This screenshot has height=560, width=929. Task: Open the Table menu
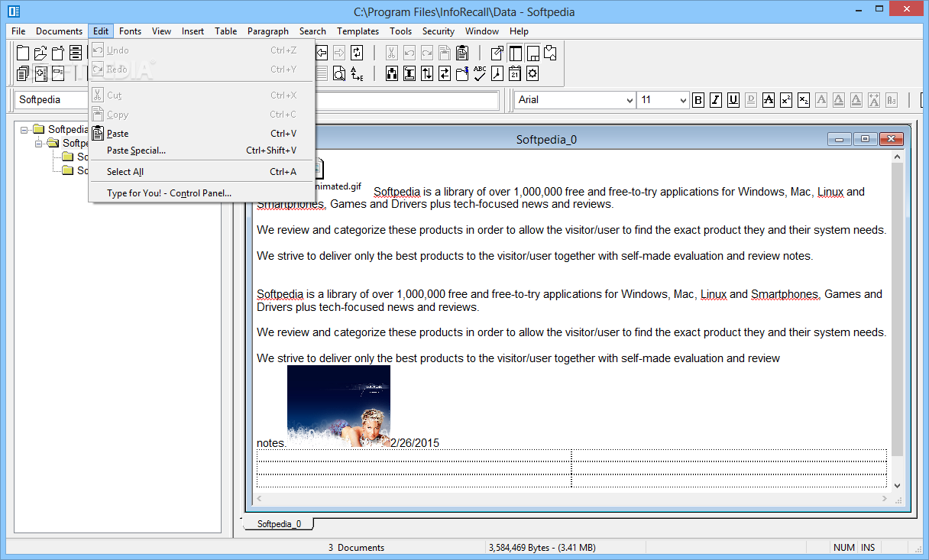click(x=225, y=31)
